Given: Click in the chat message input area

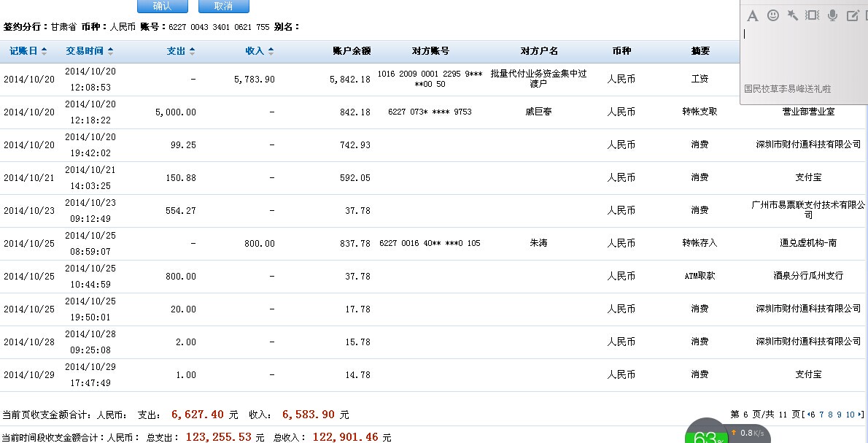Looking at the screenshot, I should pyautogui.click(x=802, y=55).
